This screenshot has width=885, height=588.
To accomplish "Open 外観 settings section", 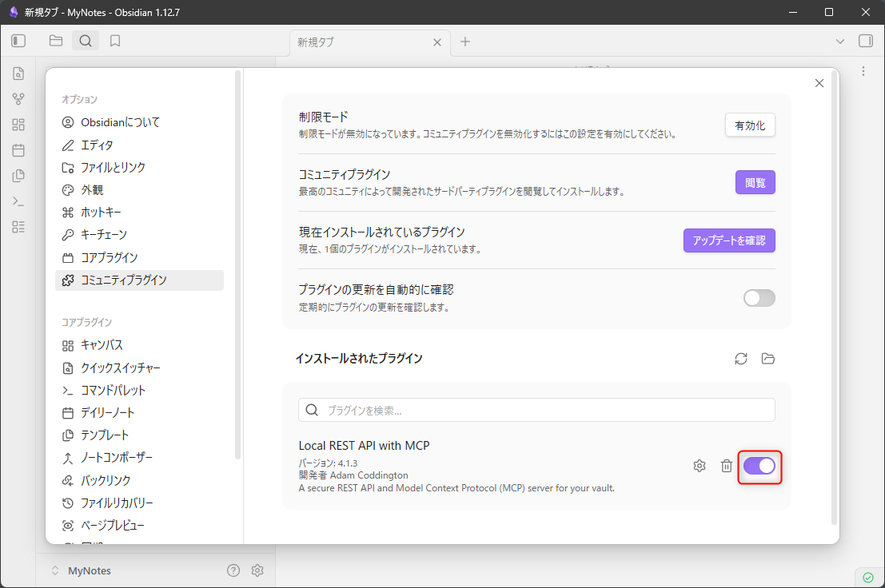I will [x=139, y=190].
